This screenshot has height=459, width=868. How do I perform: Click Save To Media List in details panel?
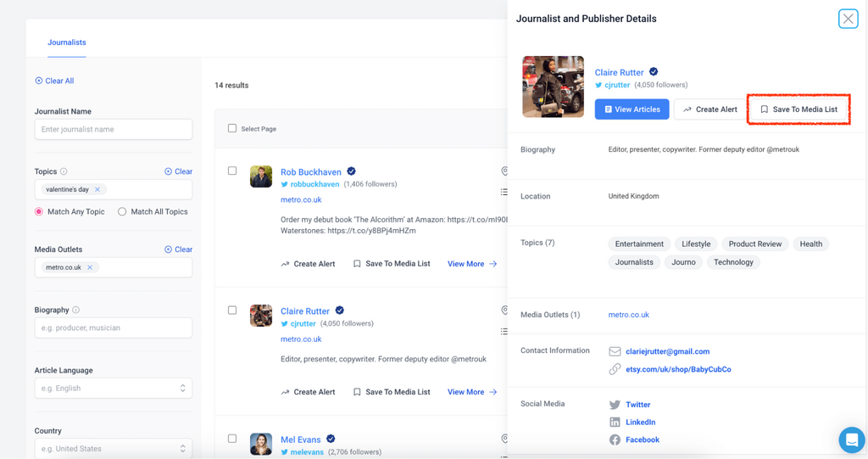point(798,109)
